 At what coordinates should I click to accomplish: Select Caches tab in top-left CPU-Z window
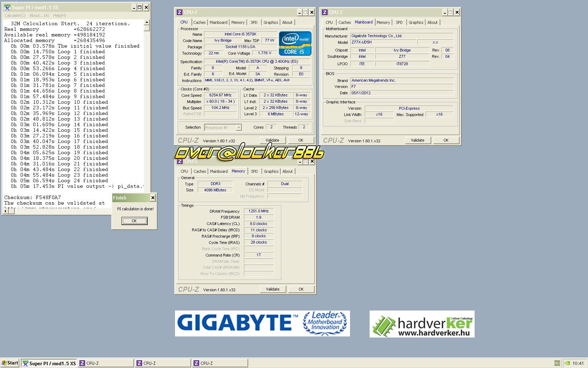pos(199,22)
